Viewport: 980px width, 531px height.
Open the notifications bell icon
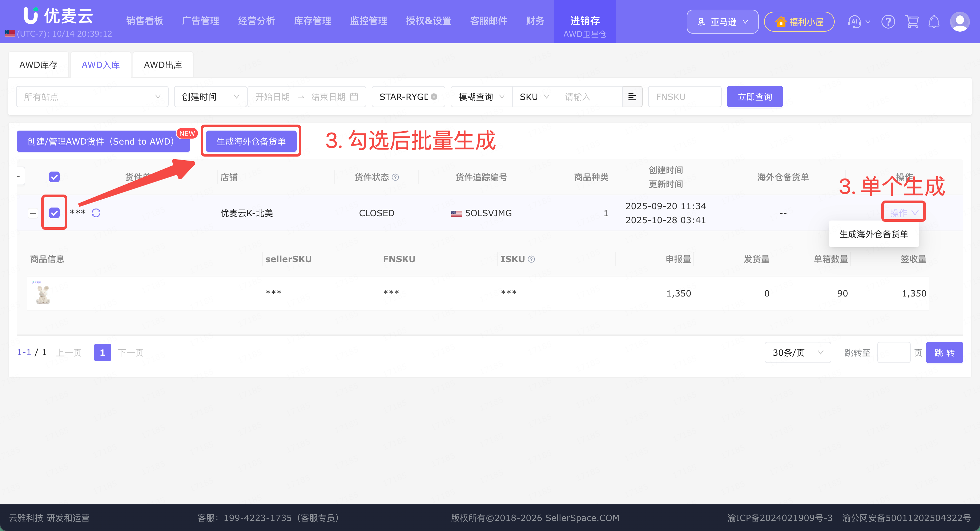tap(934, 22)
